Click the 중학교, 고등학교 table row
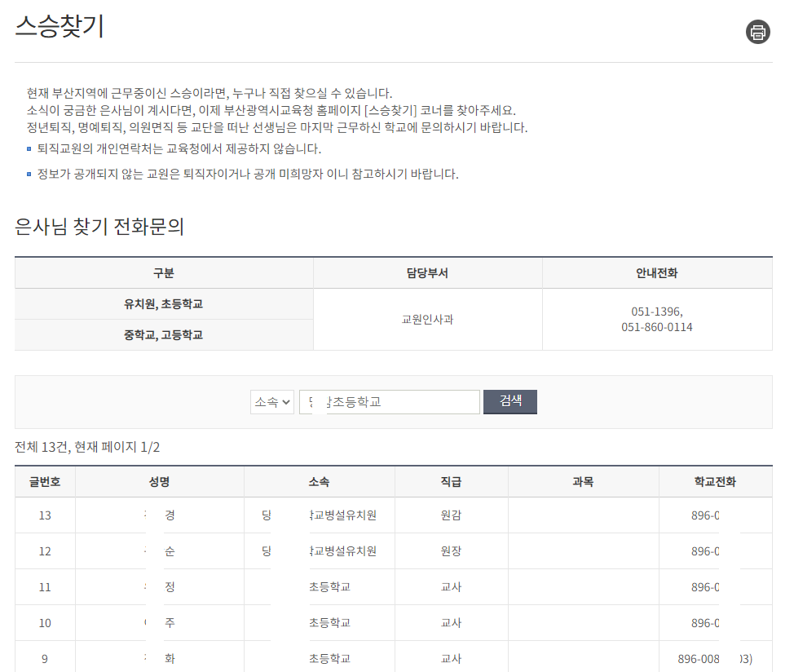This screenshot has height=672, width=794. [163, 336]
